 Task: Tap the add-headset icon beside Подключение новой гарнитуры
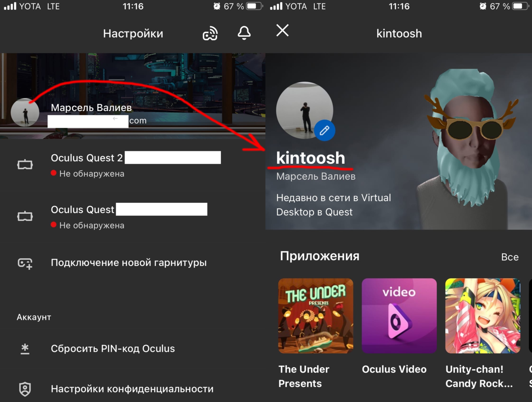pyautogui.click(x=25, y=263)
